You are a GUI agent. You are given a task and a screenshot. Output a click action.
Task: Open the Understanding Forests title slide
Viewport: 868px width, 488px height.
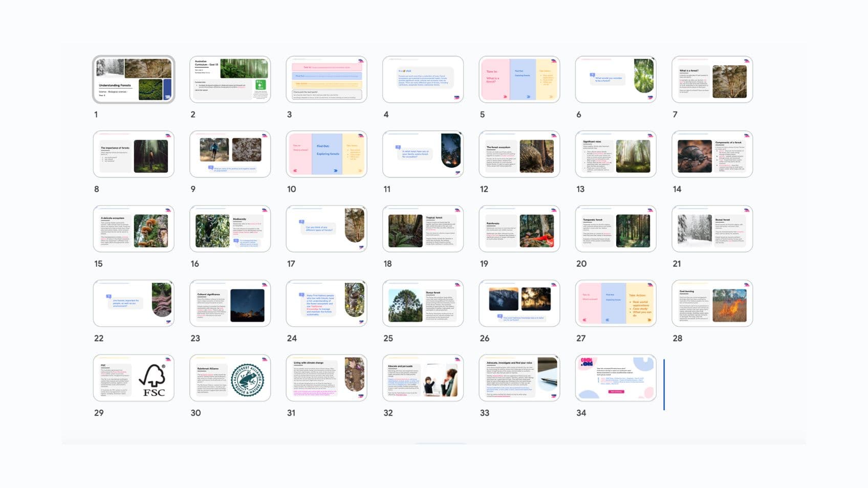(134, 79)
